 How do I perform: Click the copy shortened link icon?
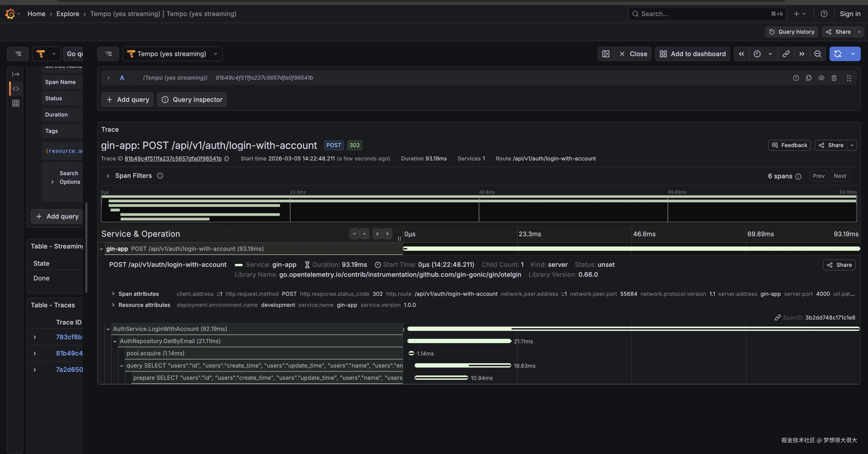pyautogui.click(x=786, y=54)
